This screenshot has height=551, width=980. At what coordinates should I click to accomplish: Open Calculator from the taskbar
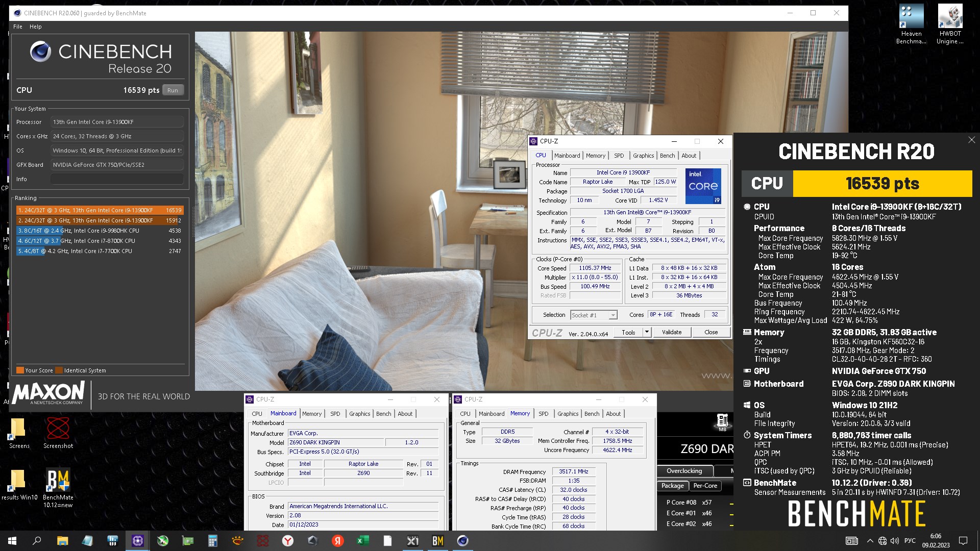point(213,541)
